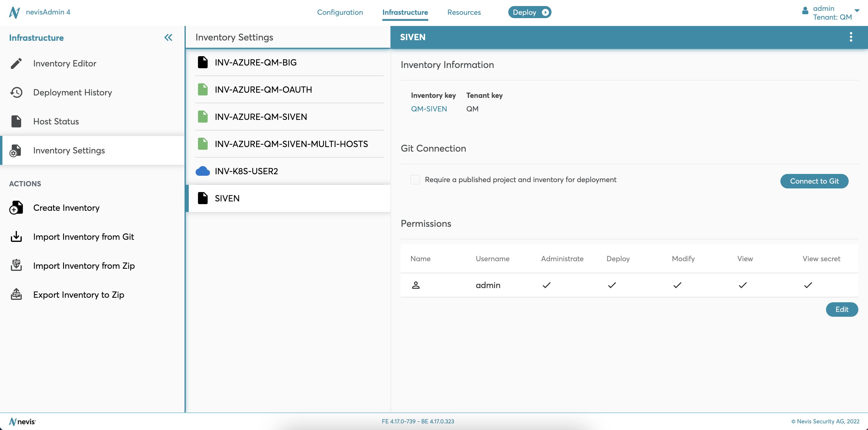Switch to the Configuration tab
Image resolution: width=868 pixels, height=430 pixels.
pos(340,12)
